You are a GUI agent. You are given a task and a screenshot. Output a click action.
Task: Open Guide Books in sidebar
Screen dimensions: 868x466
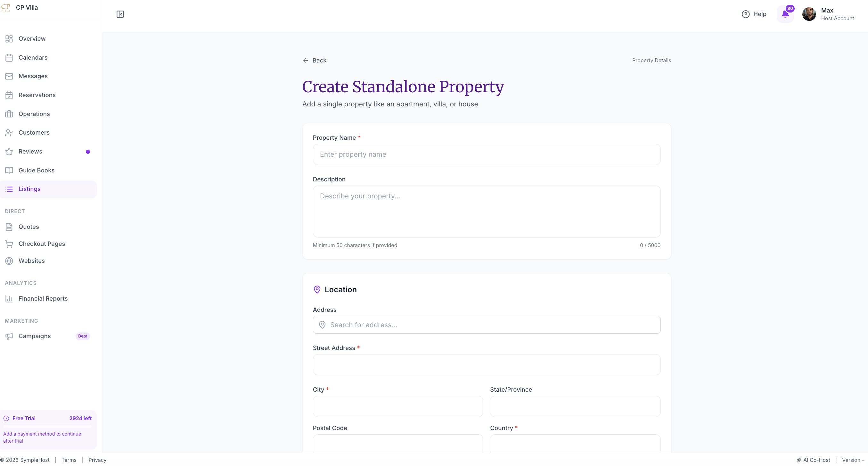48,170
